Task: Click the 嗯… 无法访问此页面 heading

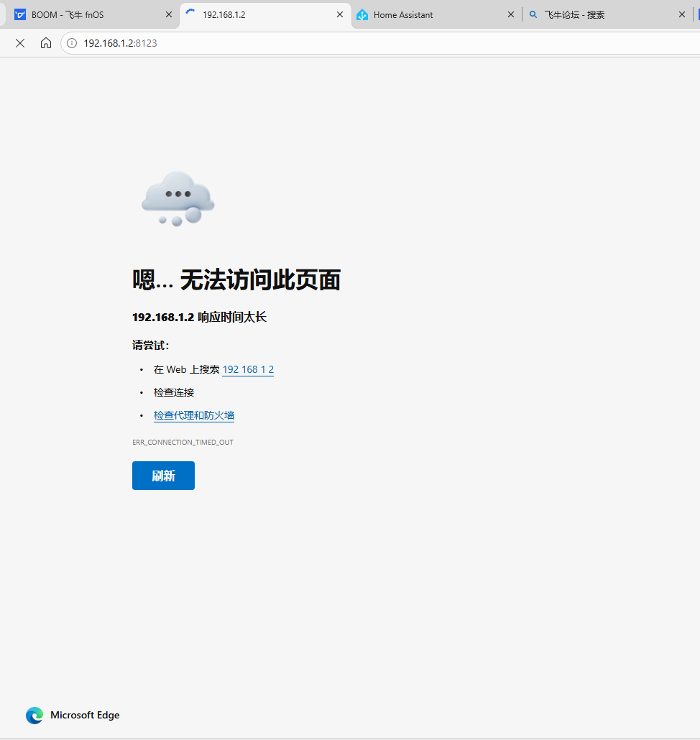Action: click(236, 280)
